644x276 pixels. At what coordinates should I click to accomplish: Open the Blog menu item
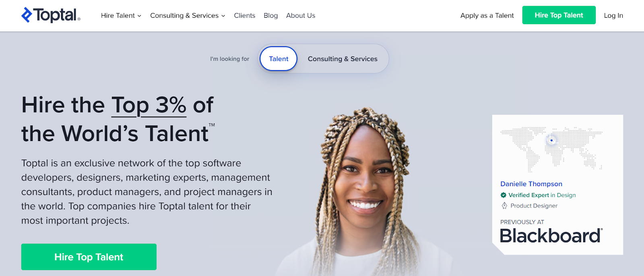click(270, 15)
